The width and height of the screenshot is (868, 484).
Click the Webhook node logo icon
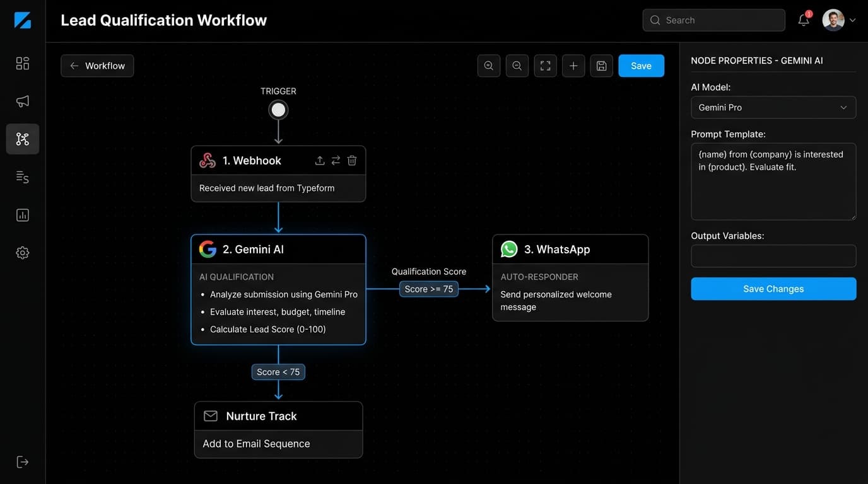coord(208,161)
